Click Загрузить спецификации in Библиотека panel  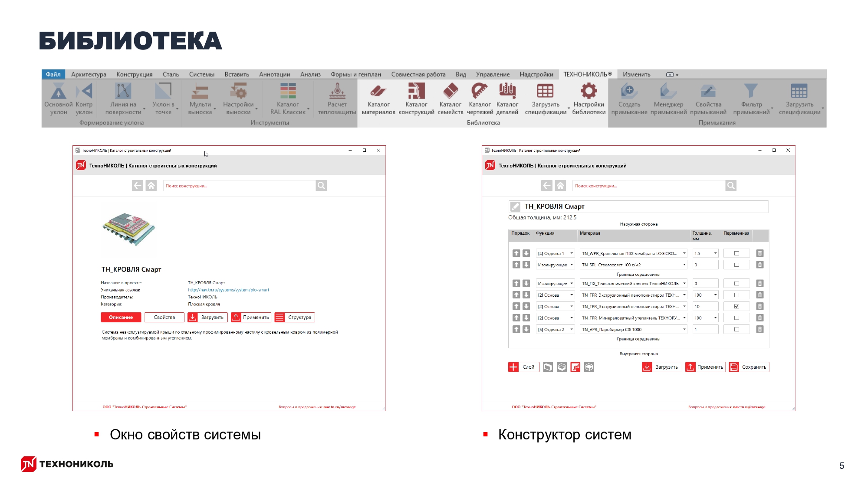pos(546,99)
